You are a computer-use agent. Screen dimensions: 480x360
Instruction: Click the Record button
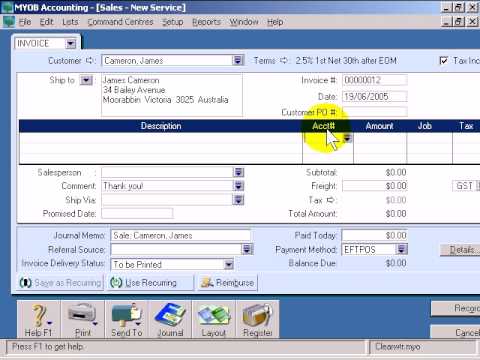coord(456,308)
